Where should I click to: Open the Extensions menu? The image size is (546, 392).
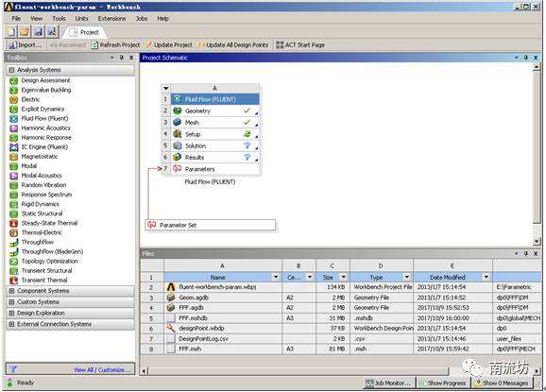point(111,19)
